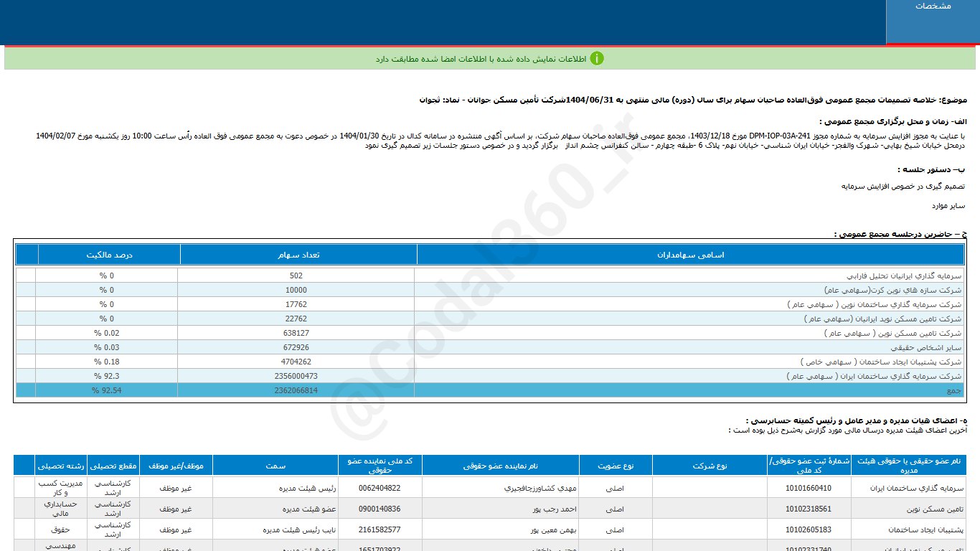Screen dimensions: 980x551
Task: Click registration number '10101660410'
Action: click(809, 488)
